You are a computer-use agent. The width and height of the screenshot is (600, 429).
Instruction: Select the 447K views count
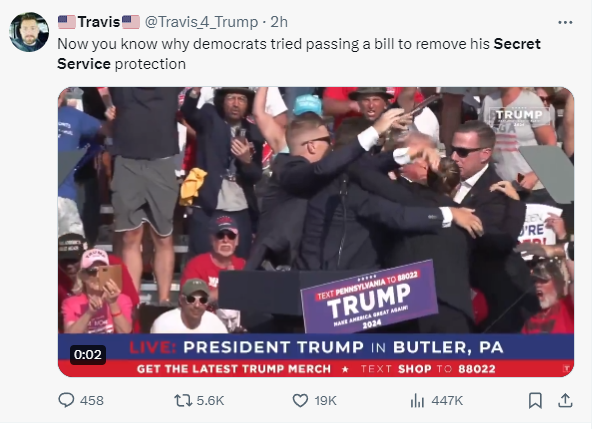(447, 401)
